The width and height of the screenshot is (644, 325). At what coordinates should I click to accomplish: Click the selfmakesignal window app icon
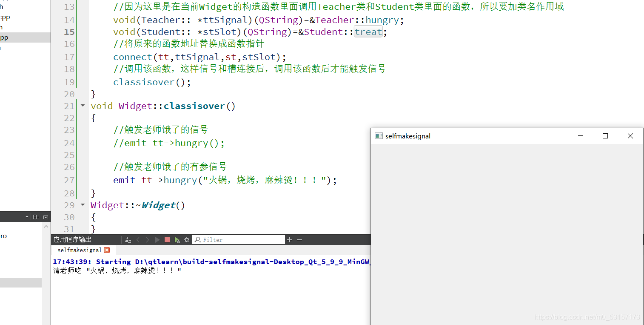tap(378, 136)
